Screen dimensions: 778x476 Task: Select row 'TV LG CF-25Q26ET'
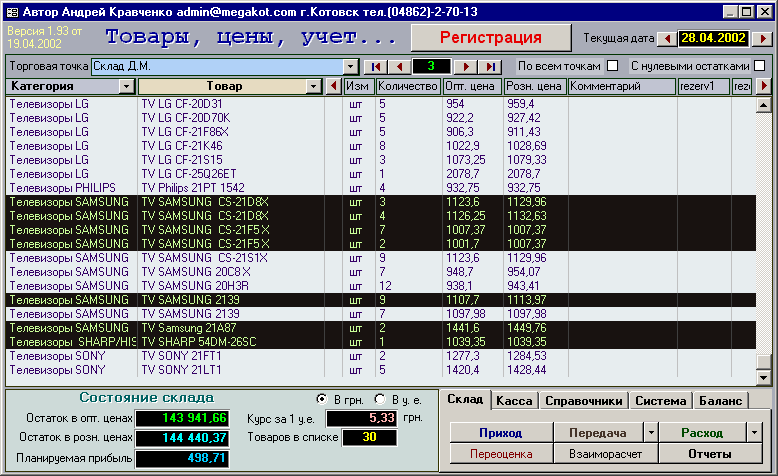coord(381,174)
